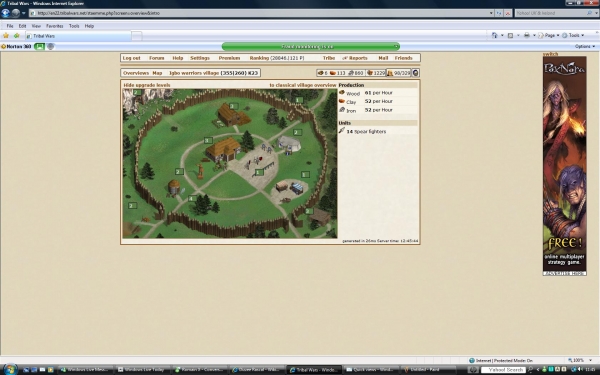The height and width of the screenshot is (375, 600).
Task: Open the Help menu in the menu bar
Action: coord(89,26)
